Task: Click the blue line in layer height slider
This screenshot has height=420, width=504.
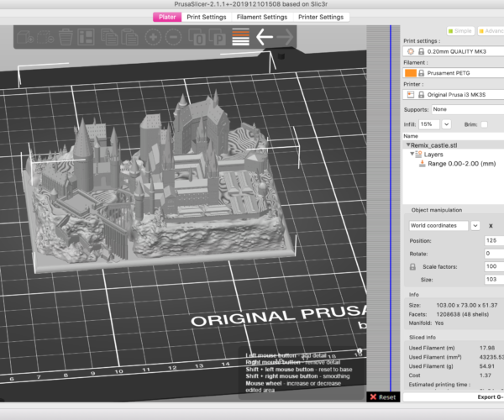Action: tap(391, 209)
